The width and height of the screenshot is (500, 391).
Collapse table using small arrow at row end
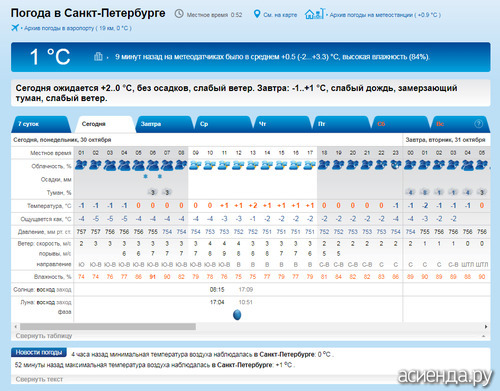pyautogui.click(x=483, y=336)
